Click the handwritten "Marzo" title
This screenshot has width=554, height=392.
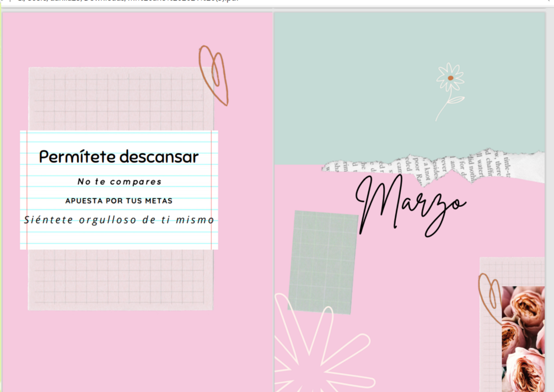(411, 206)
